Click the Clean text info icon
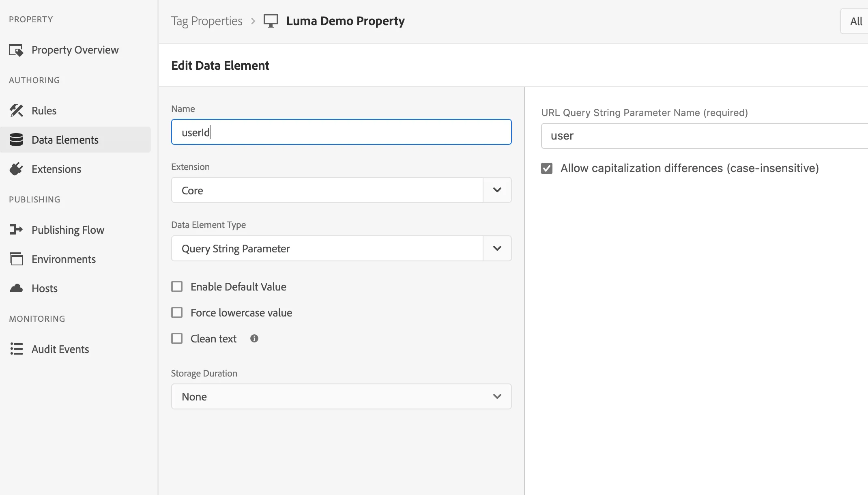The height and width of the screenshot is (495, 868). click(x=254, y=338)
